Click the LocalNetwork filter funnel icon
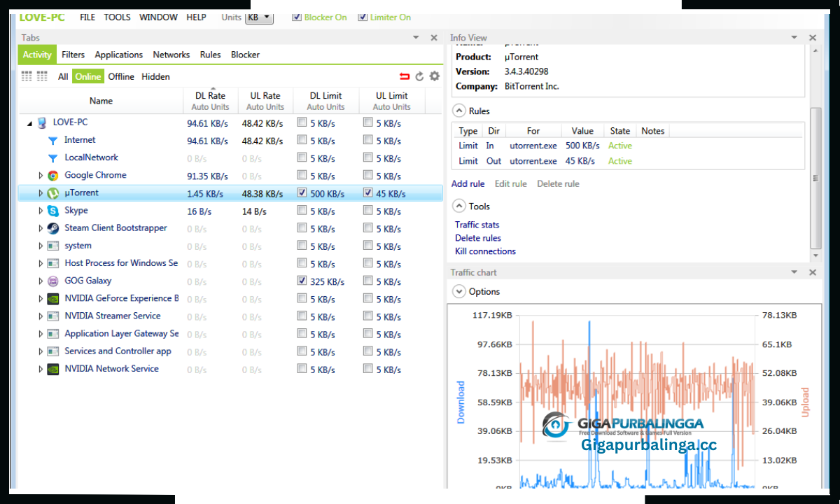Image resolution: width=840 pixels, height=504 pixels. [52, 158]
